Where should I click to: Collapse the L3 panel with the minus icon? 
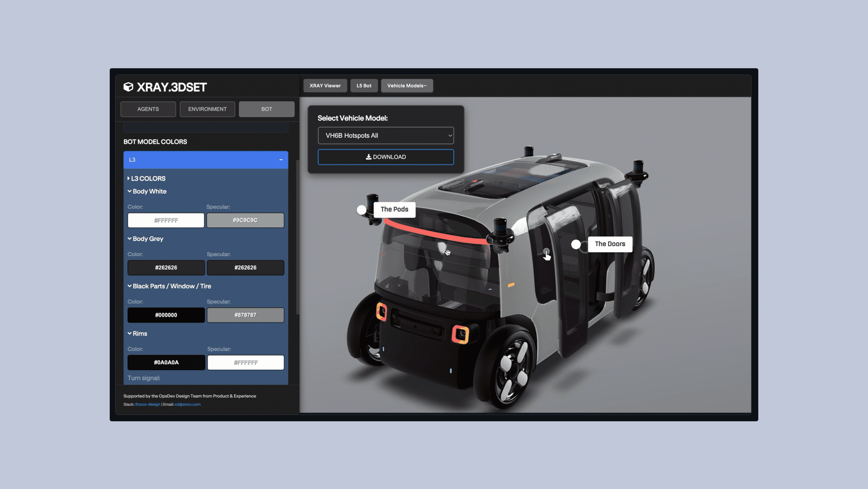281,160
